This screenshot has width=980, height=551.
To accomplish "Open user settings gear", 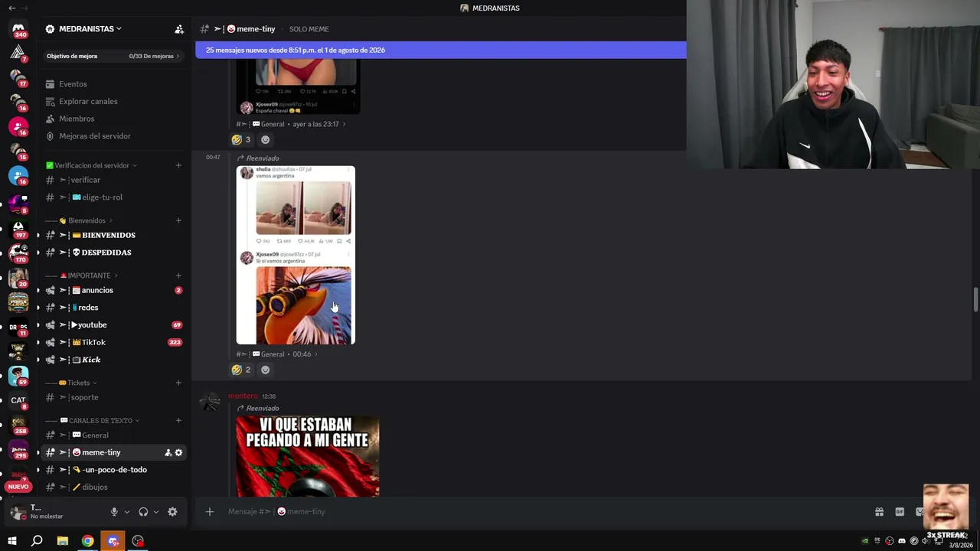I will [172, 512].
